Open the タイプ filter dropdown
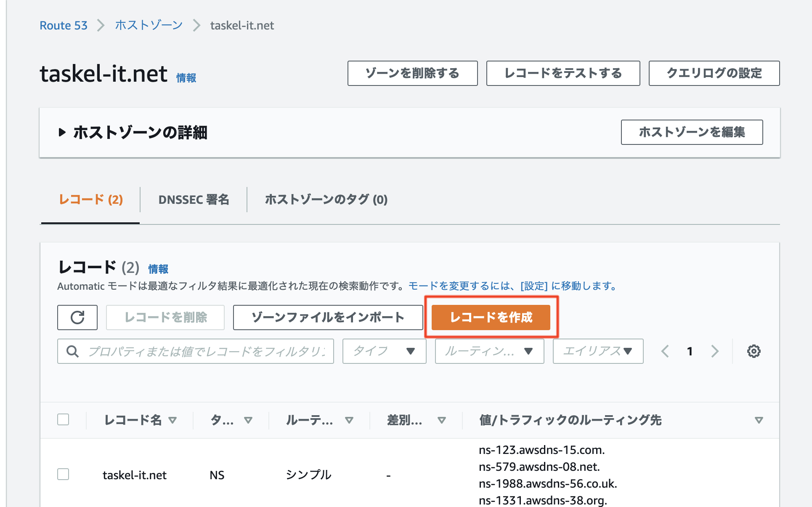Image resolution: width=812 pixels, height=507 pixels. [384, 351]
